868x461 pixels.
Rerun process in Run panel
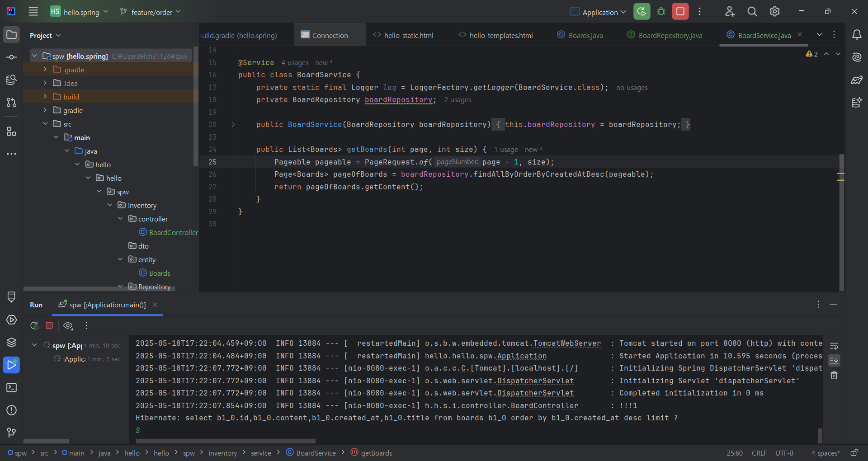tap(34, 325)
